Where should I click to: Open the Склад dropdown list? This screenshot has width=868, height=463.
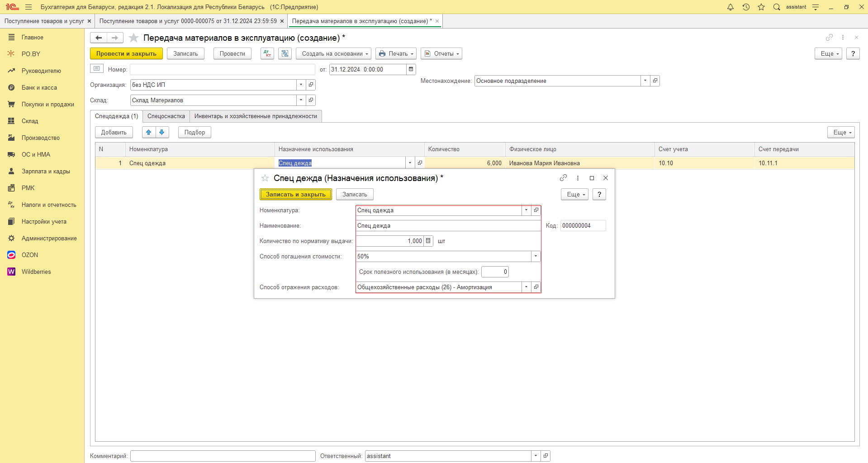[301, 100]
